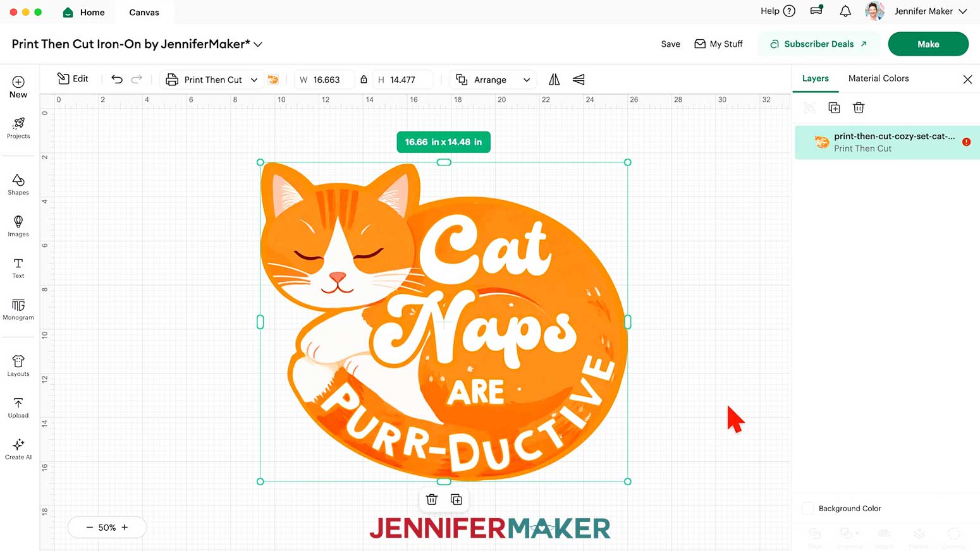The height and width of the screenshot is (551, 980).
Task: Click the green Make button
Action: pos(928,44)
